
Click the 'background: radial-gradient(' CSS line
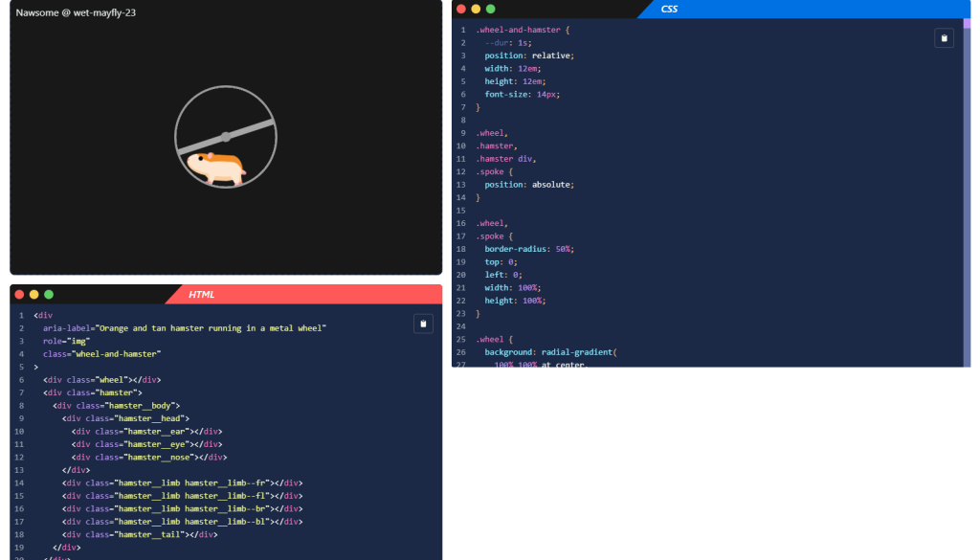point(550,352)
